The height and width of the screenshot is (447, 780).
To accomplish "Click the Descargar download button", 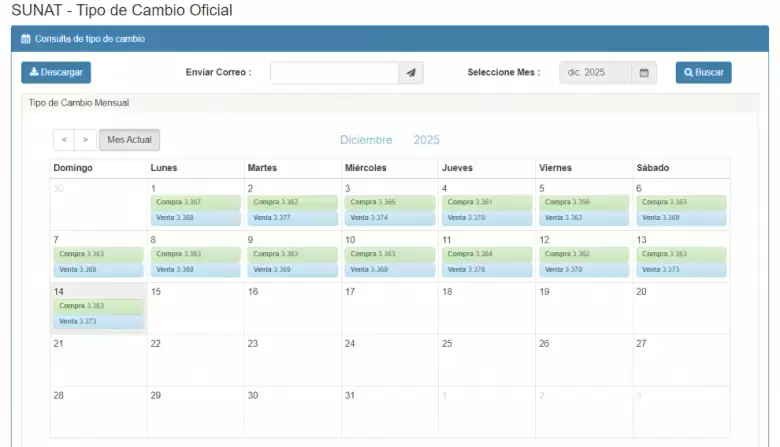I will click(x=56, y=73).
